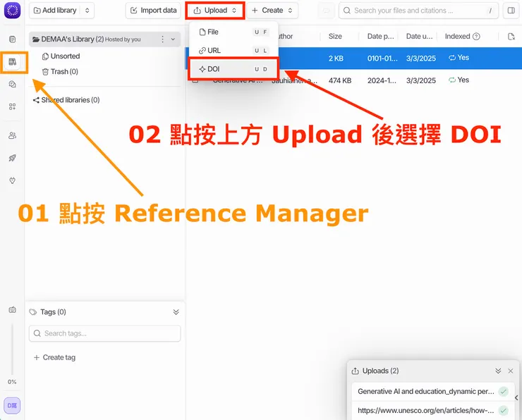This screenshot has height=420, width=522.
Task: Click the 2 KB size cell
Action: pyautogui.click(x=336, y=58)
